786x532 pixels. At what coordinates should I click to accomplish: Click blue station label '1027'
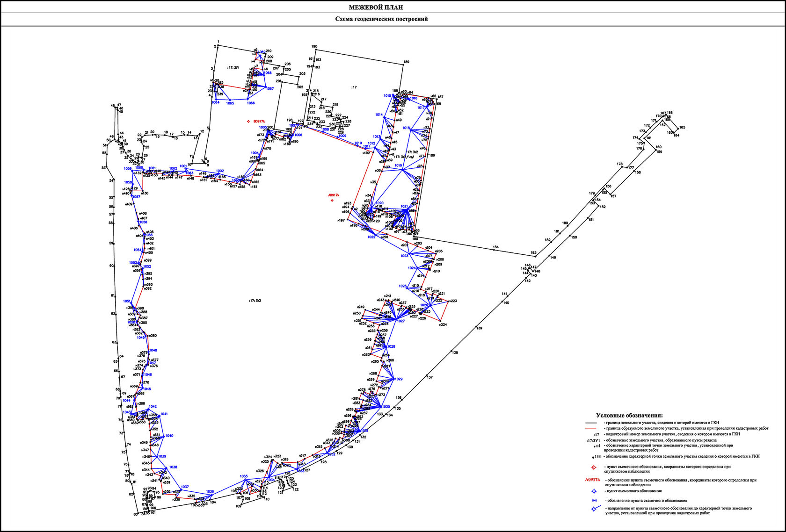401,321
